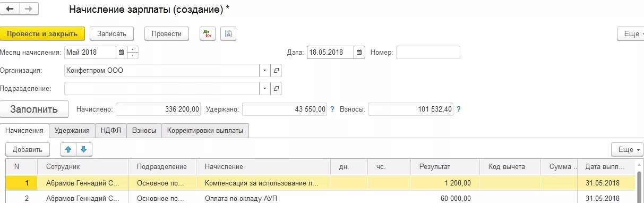
Task: Expand the Организация dropdown list
Action: click(x=265, y=70)
